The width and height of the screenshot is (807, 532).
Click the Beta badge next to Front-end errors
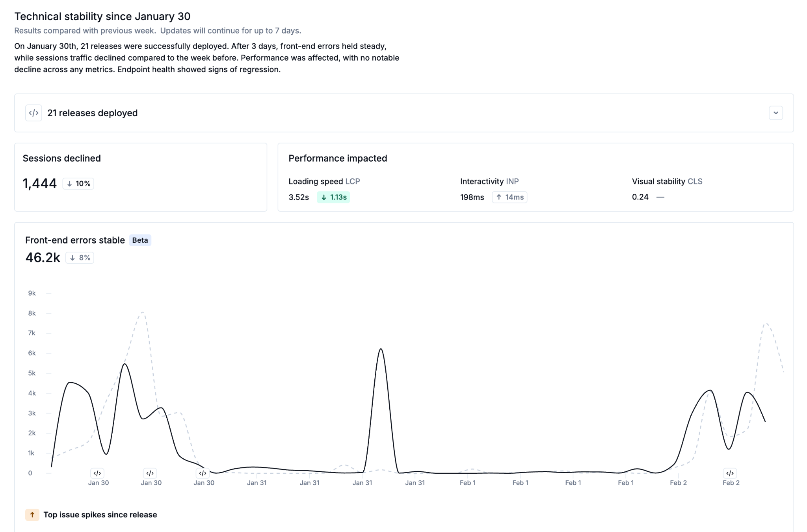(140, 240)
